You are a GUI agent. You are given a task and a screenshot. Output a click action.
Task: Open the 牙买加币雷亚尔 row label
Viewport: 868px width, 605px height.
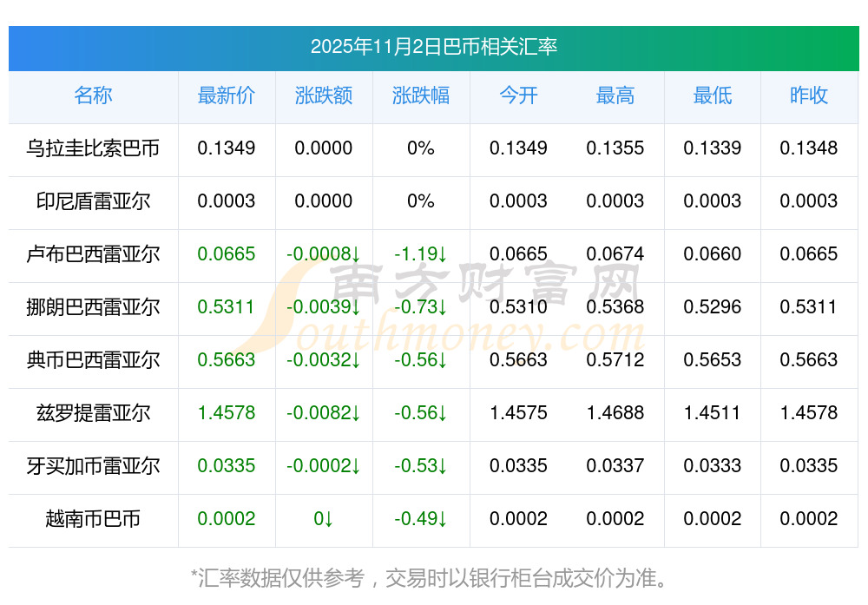click(x=93, y=466)
